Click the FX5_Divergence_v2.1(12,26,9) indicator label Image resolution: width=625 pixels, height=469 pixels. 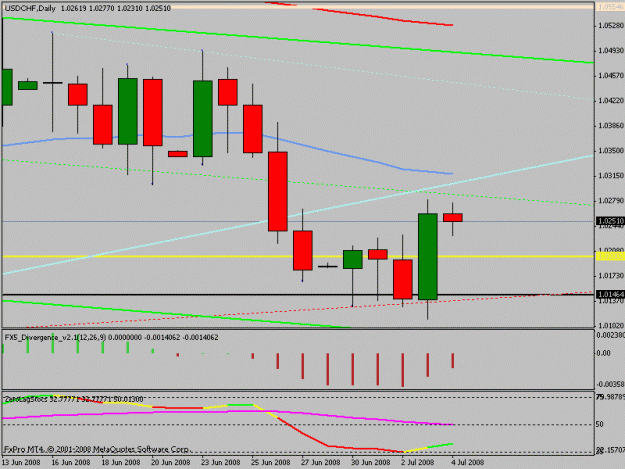point(55,338)
